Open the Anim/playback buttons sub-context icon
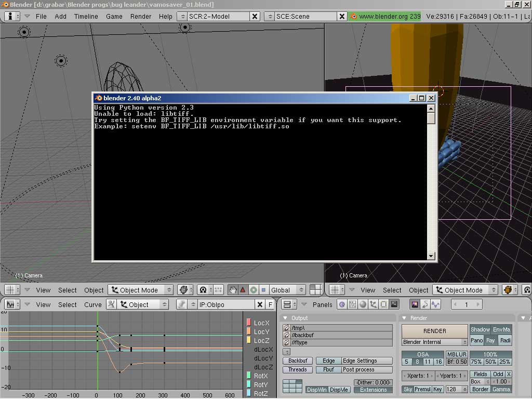The image size is (532, 399). click(425, 304)
